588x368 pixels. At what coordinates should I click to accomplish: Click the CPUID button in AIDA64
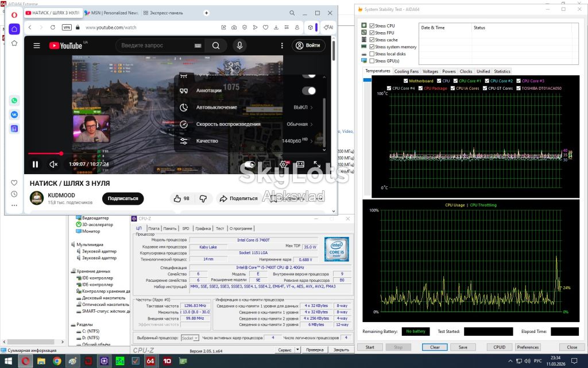[x=500, y=347]
